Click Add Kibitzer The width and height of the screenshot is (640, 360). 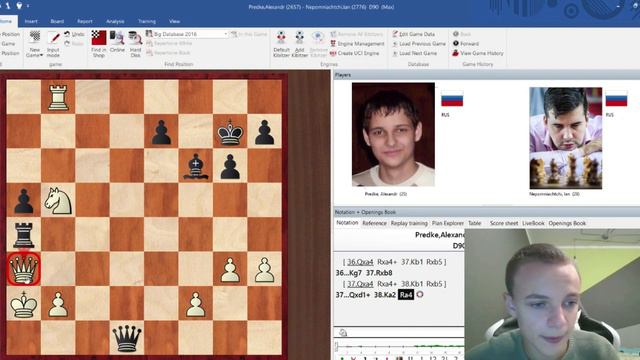[x=300, y=44]
